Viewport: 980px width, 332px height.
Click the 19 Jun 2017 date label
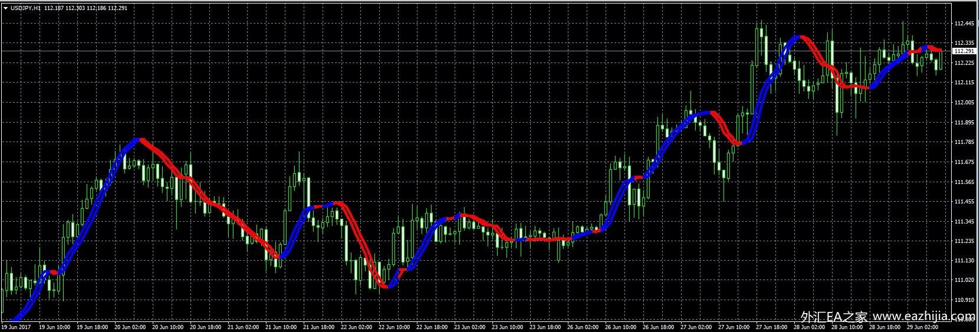17,327
